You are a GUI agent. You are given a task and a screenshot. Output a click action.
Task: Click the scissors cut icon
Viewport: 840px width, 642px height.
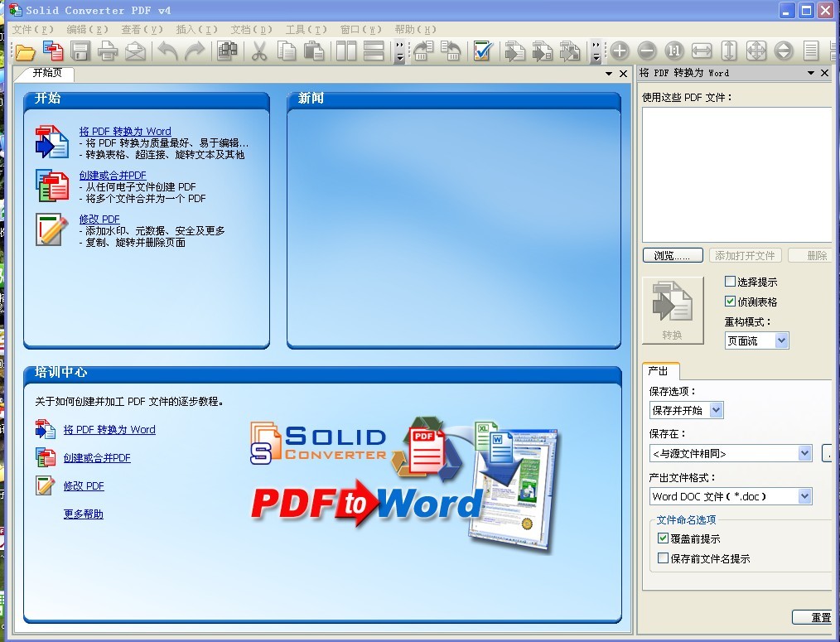(x=259, y=51)
